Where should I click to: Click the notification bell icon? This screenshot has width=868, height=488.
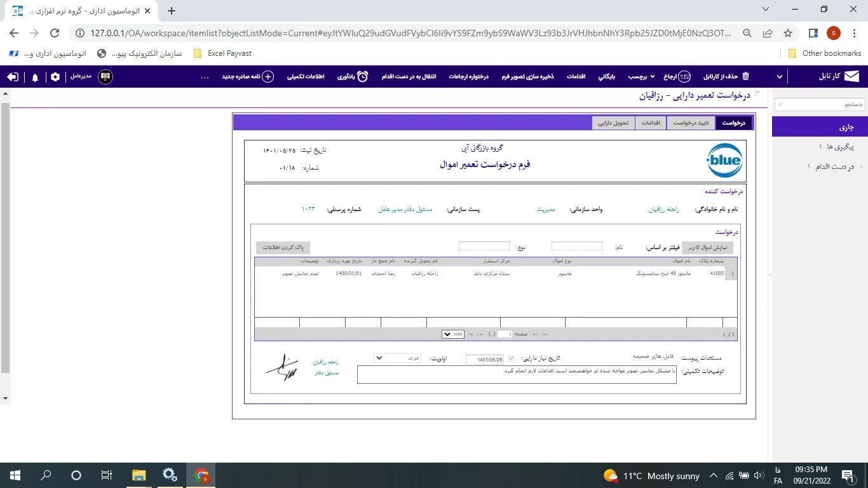pos(35,77)
